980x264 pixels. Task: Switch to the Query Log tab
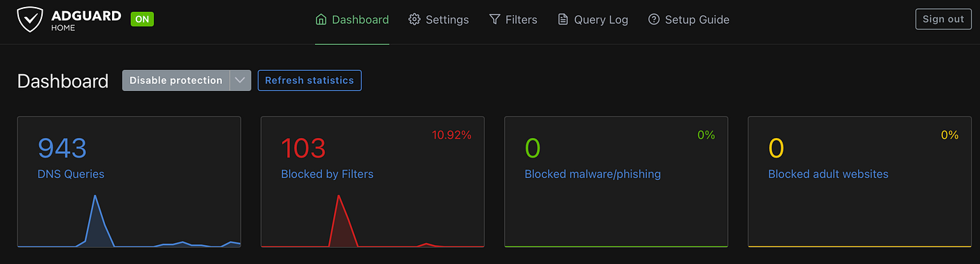[x=593, y=20]
